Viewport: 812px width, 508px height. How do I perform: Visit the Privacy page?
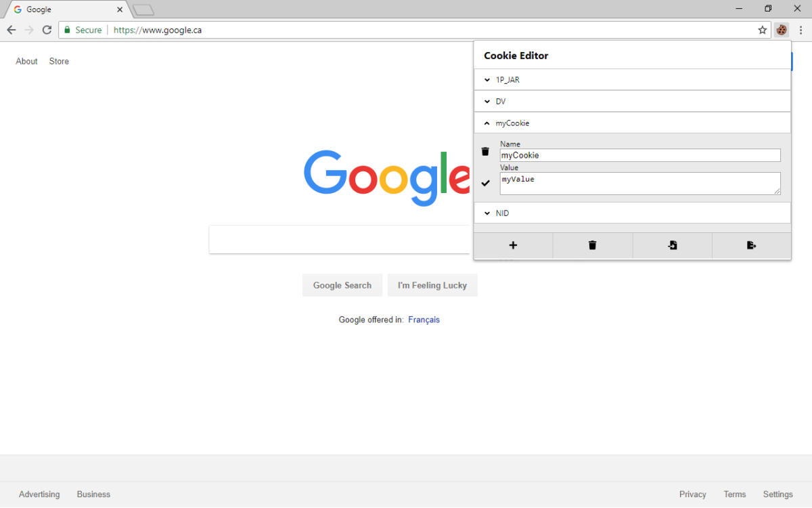(693, 494)
